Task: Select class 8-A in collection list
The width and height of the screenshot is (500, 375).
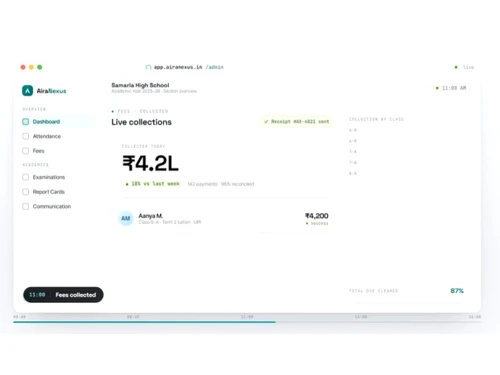Action: [x=353, y=173]
